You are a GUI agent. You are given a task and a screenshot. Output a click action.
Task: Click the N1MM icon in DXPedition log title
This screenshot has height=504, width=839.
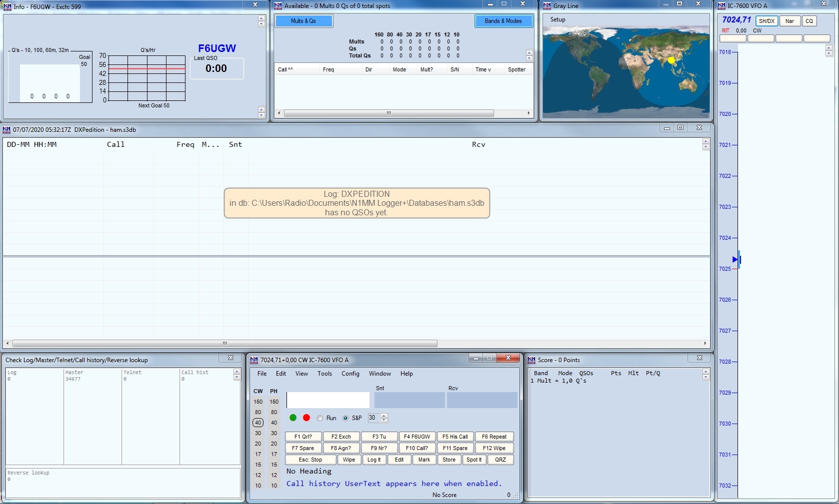point(6,129)
